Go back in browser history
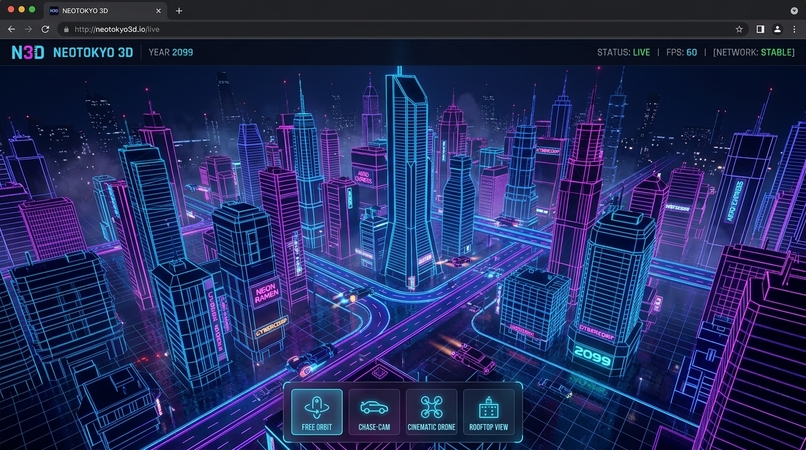Viewport: 806px width, 450px height. point(11,29)
